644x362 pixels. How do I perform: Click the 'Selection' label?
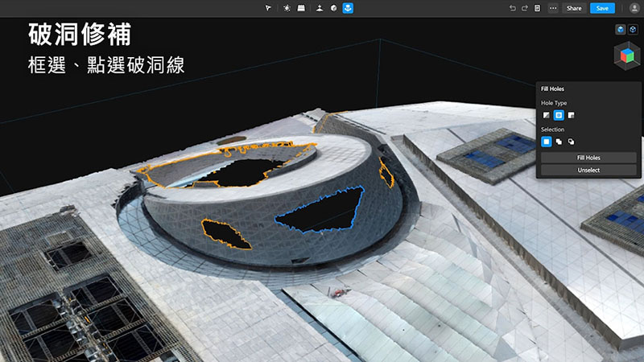552,130
